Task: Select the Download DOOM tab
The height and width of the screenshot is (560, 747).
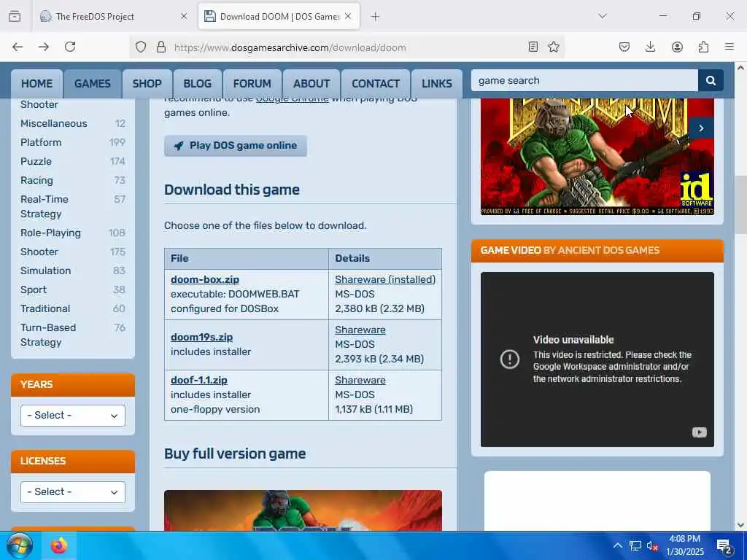Action: (279, 16)
